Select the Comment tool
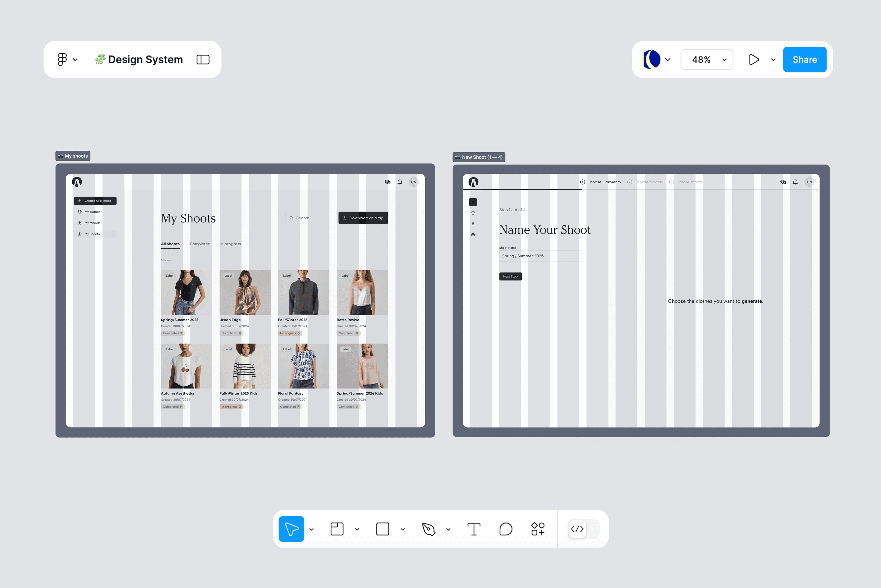Viewport: 881px width, 588px height. (506, 529)
